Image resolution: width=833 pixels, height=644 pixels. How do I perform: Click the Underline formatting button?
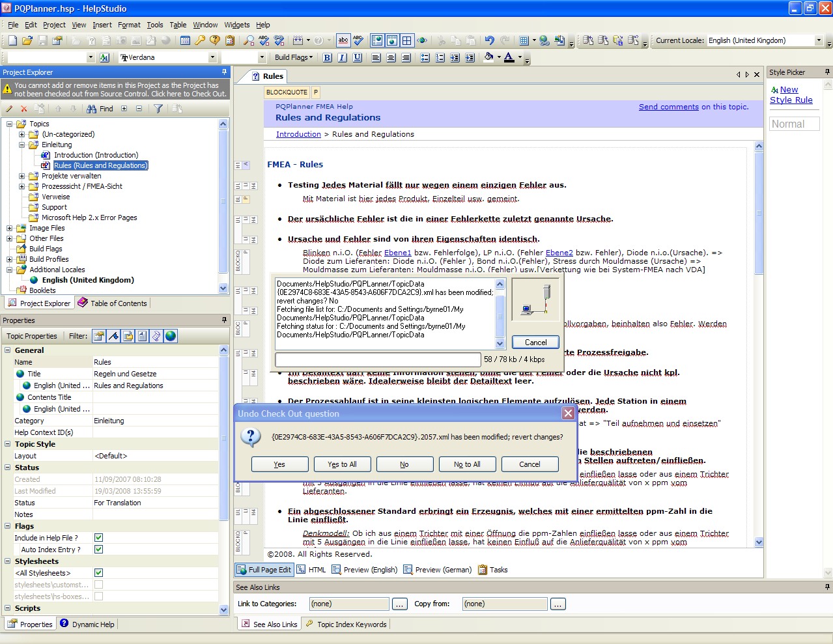357,57
